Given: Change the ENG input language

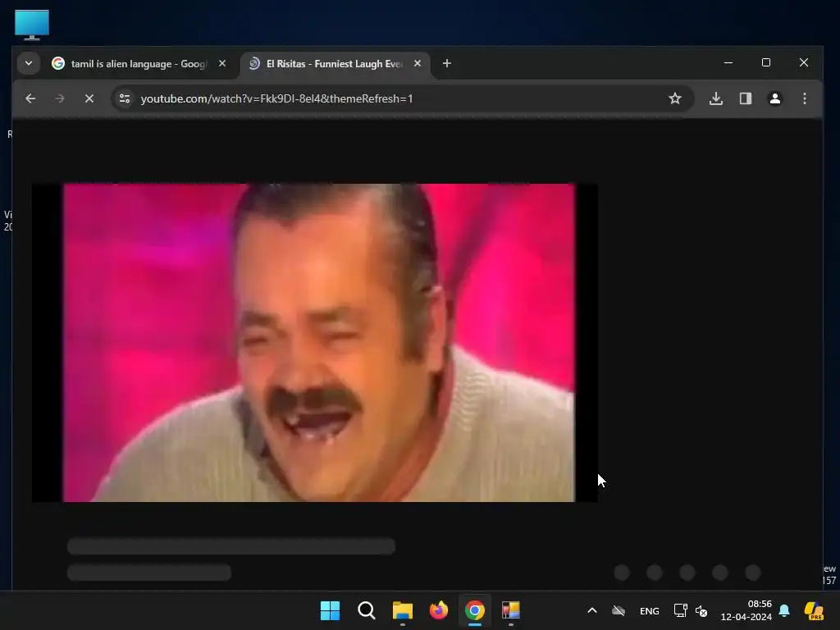Looking at the screenshot, I should coord(650,611).
